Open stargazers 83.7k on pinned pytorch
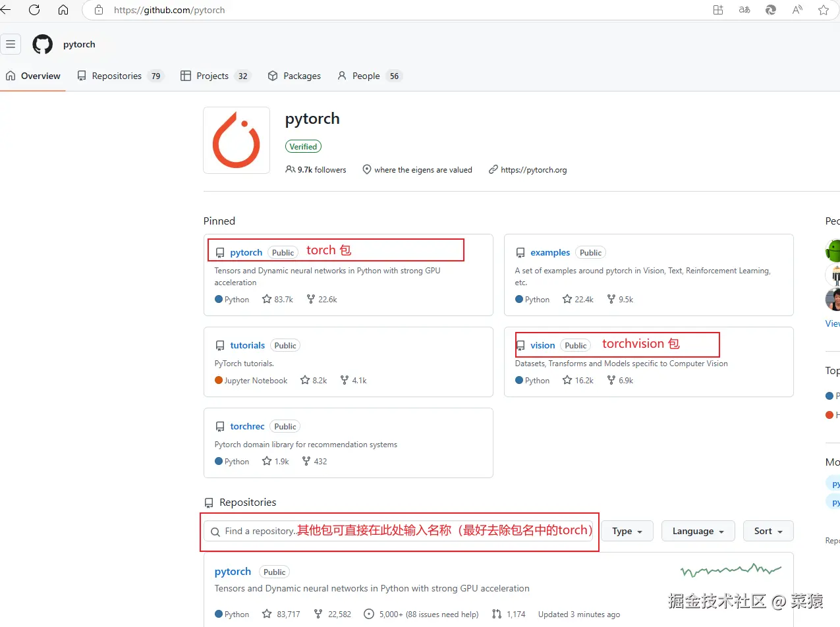 pos(277,299)
